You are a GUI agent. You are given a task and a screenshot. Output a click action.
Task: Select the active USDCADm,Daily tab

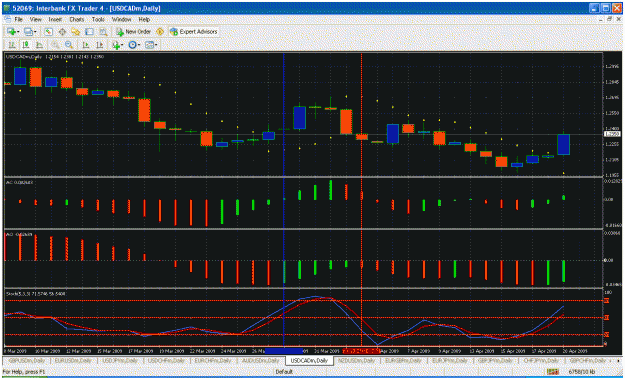click(x=309, y=360)
